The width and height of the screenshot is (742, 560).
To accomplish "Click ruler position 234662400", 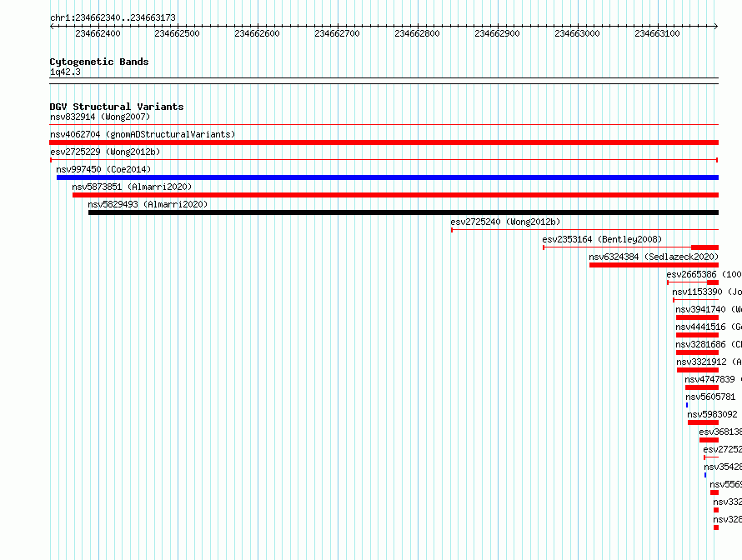I will (x=98, y=33).
